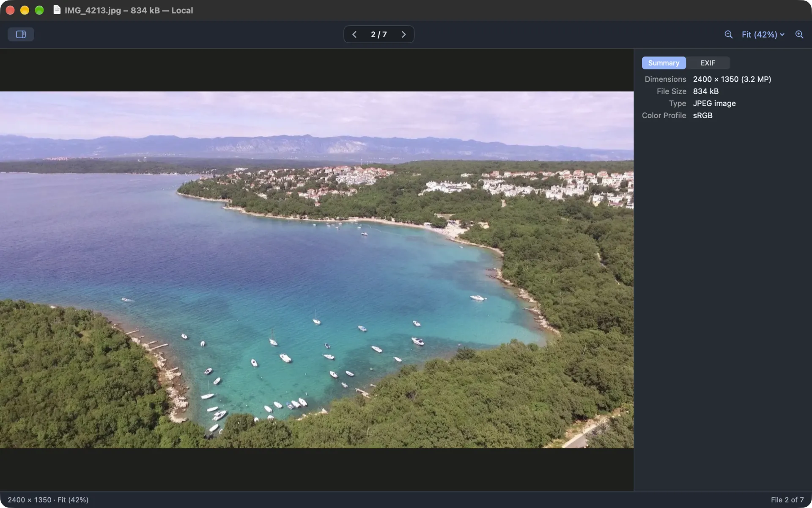Click the Color Profile label
This screenshot has width=812, height=508.
click(x=664, y=115)
